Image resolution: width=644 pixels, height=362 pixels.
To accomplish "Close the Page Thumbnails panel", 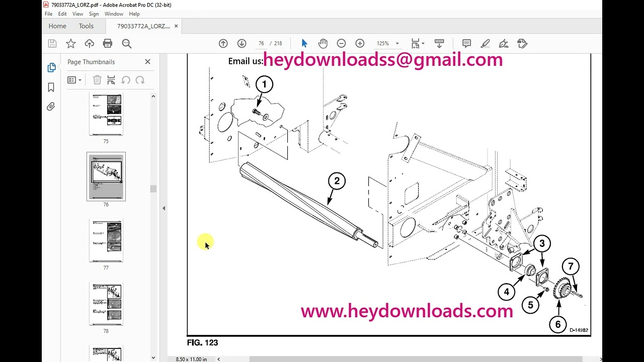I will [147, 61].
